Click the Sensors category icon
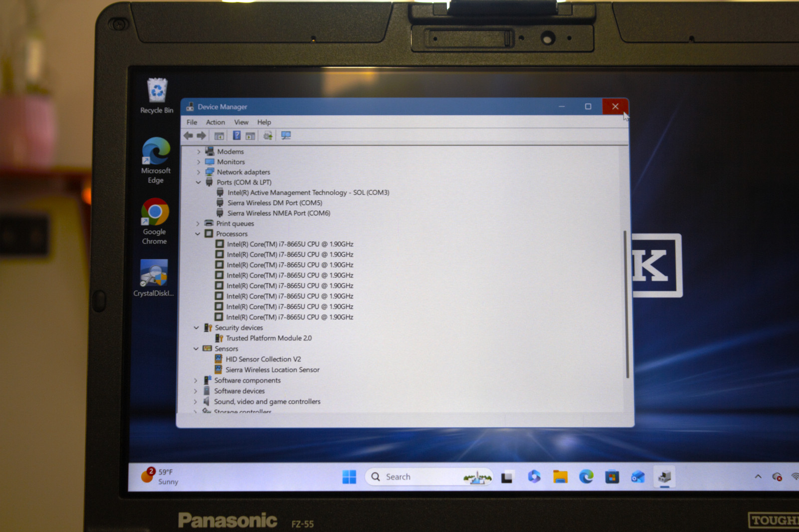Image resolution: width=799 pixels, height=532 pixels. coord(207,348)
